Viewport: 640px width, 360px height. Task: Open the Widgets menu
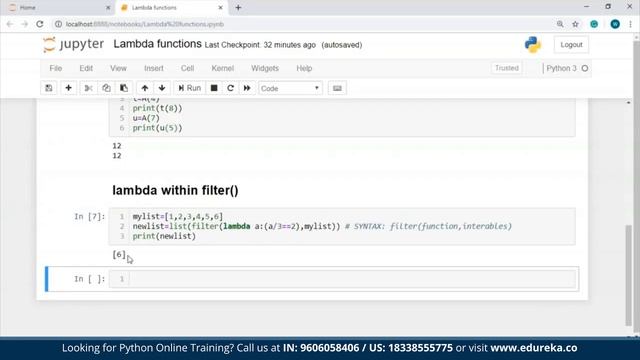tap(265, 68)
